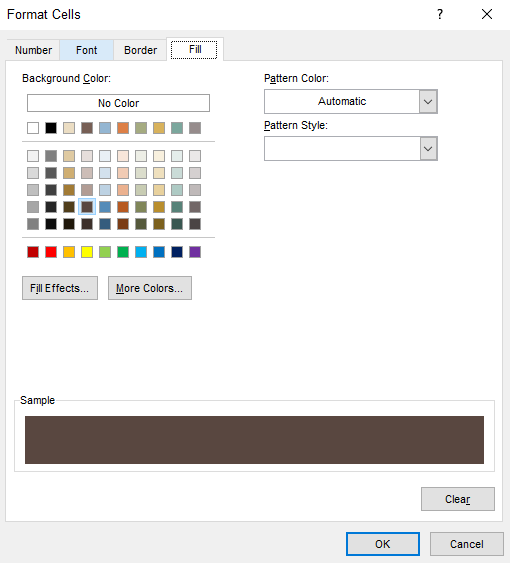Image resolution: width=510 pixels, height=563 pixels.
Task: Expand the Pattern Style dropdown arrow
Action: click(428, 148)
